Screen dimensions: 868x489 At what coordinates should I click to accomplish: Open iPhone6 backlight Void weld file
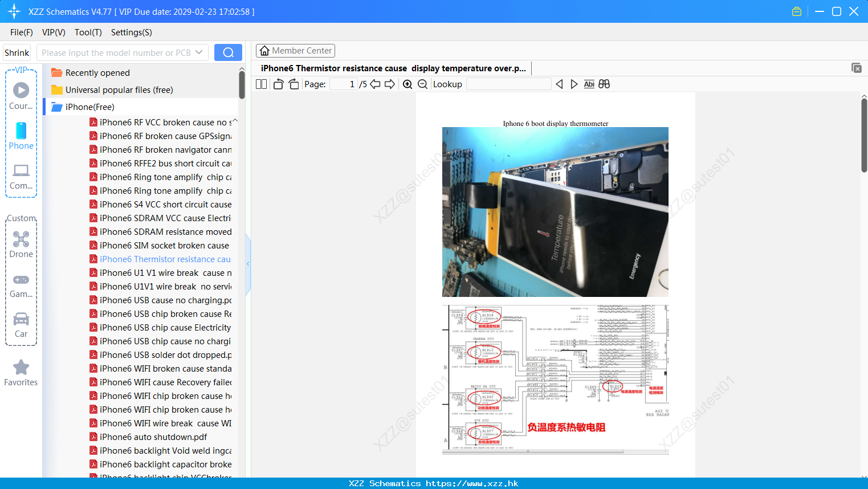coord(161,451)
